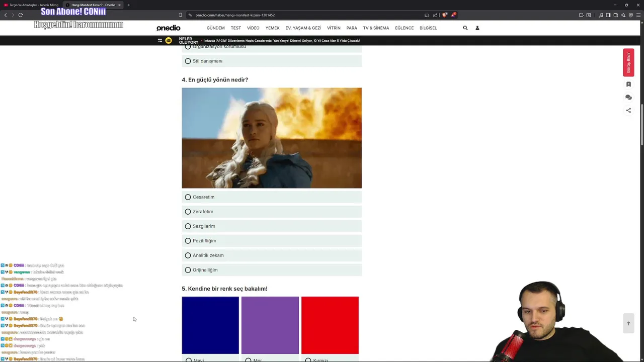Open comments via sidebar speech bubble icon

click(628, 98)
